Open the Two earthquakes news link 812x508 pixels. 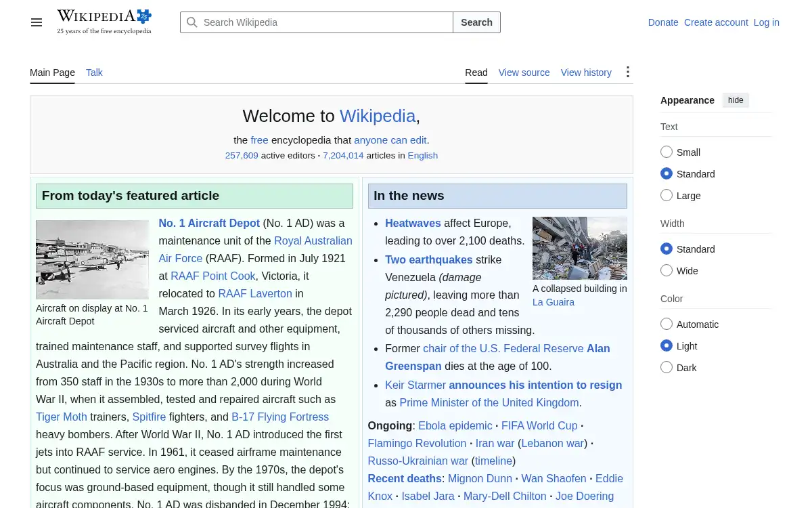(x=429, y=259)
